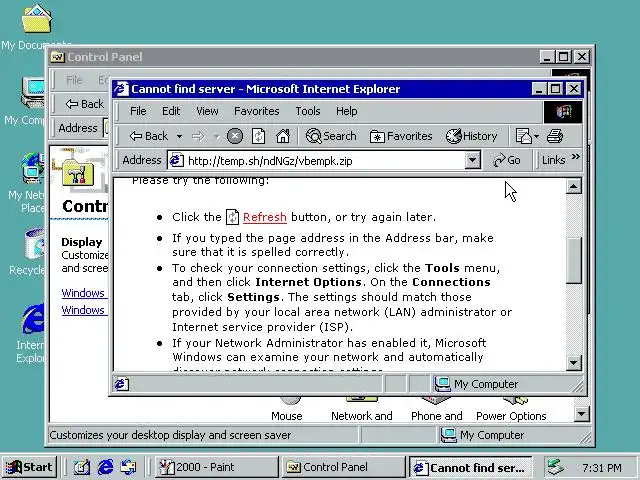Reload page using the Refresh toolbar icon
Viewport: 640px width, 480px height.
pos(258,136)
